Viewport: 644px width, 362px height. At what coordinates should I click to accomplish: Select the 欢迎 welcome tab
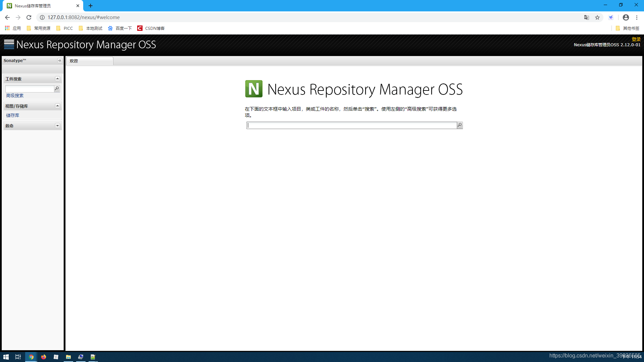pyautogui.click(x=90, y=61)
